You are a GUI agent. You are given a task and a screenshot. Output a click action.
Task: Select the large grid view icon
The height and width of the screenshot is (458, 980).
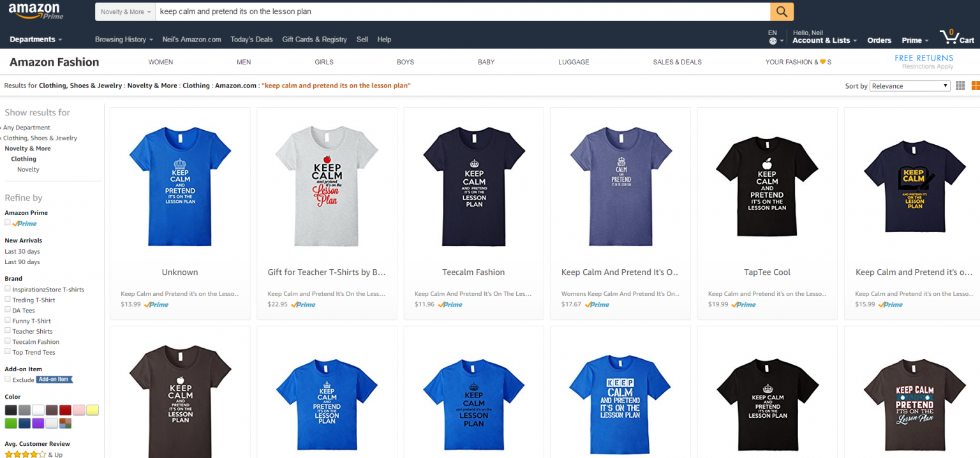click(x=976, y=85)
